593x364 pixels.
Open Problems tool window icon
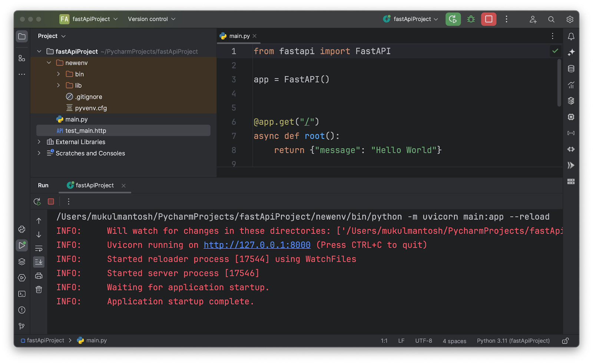click(x=22, y=310)
